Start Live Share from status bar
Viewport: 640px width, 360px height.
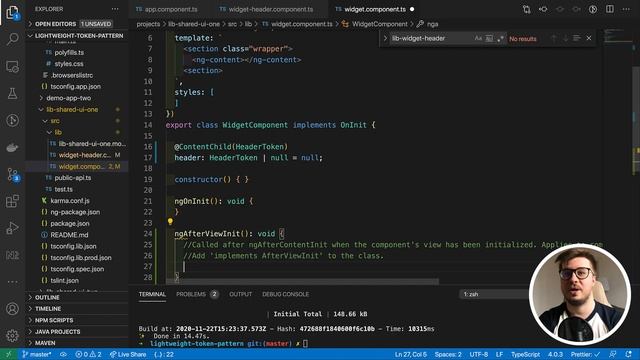pos(128,354)
